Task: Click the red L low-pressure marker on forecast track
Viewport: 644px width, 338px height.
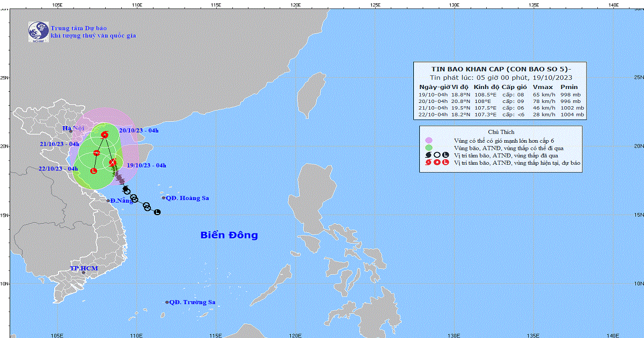Action: coord(93,171)
